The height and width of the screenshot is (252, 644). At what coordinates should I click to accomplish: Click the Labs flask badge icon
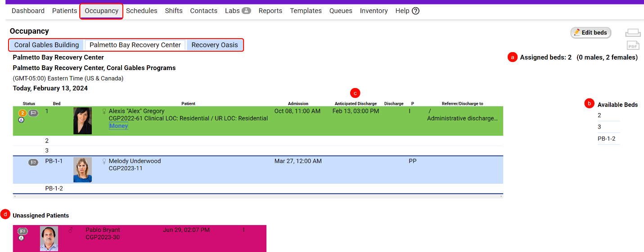tap(246, 10)
